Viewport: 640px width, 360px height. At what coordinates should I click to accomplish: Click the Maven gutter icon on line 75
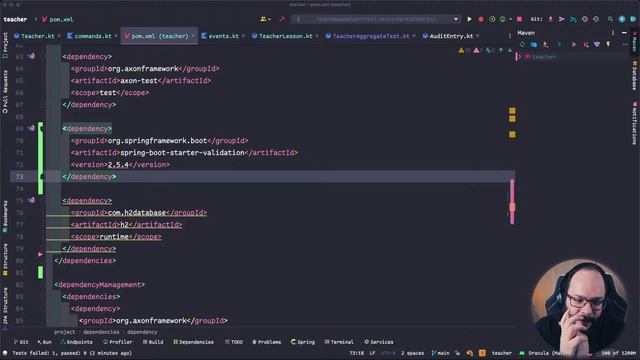[31, 200]
